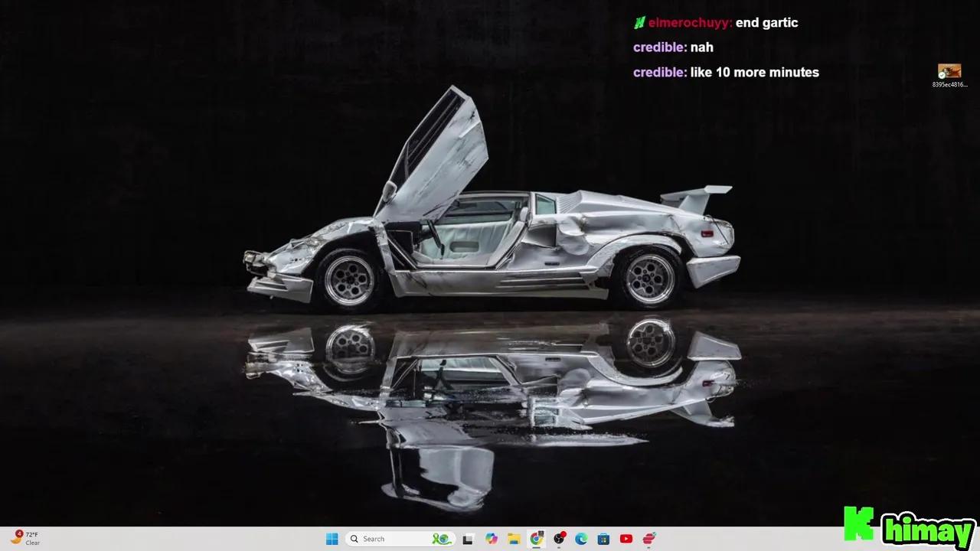Open the Windows Start menu
Screen dimensions: 980x551
point(332,539)
